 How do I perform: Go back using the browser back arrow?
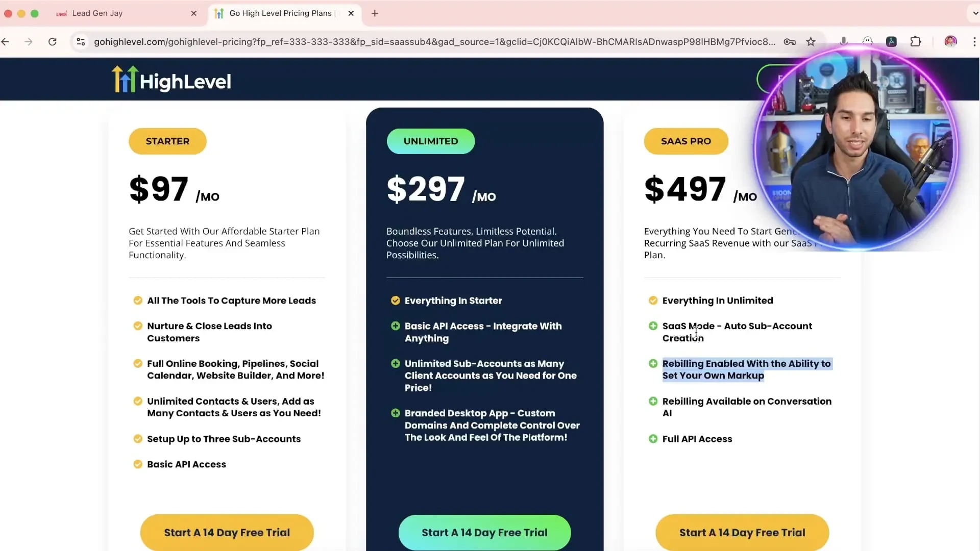[6, 42]
